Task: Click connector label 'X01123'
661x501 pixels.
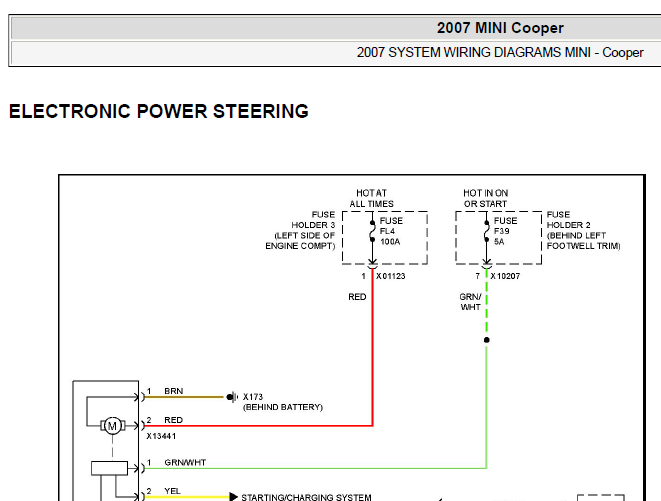Action: click(x=390, y=276)
